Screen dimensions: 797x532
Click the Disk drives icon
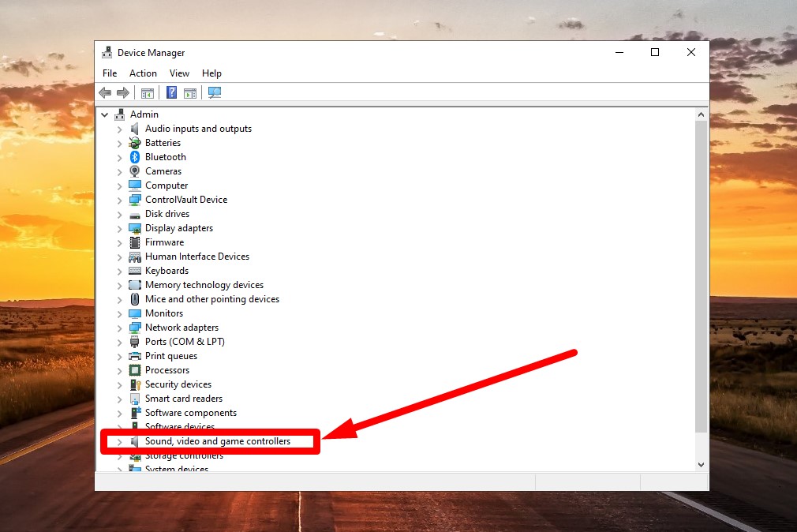pyautogui.click(x=135, y=215)
